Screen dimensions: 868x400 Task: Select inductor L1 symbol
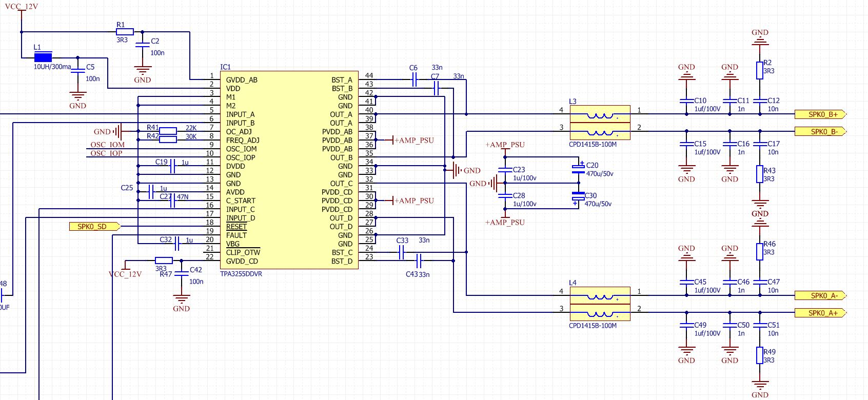(x=43, y=57)
